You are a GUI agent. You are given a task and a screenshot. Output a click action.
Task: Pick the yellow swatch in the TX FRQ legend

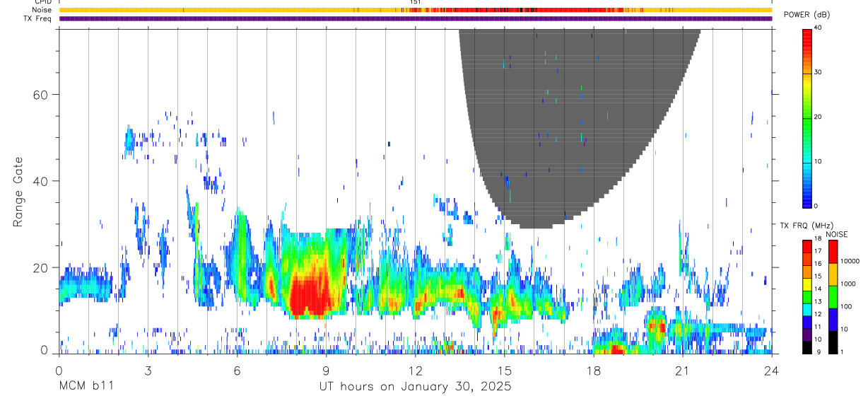click(807, 285)
